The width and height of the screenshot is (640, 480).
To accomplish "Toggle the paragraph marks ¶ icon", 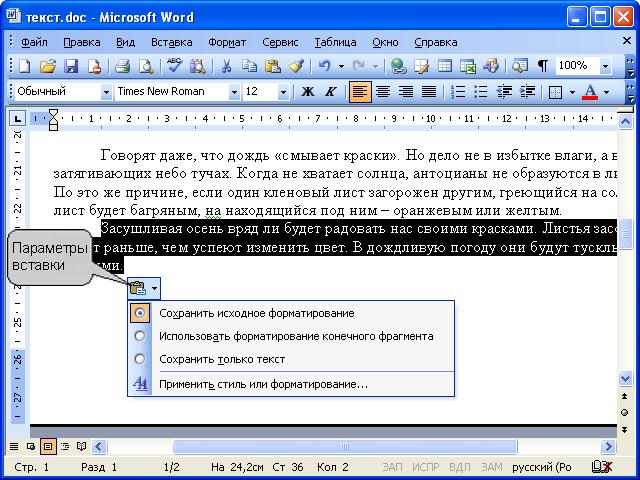I will pos(542,66).
